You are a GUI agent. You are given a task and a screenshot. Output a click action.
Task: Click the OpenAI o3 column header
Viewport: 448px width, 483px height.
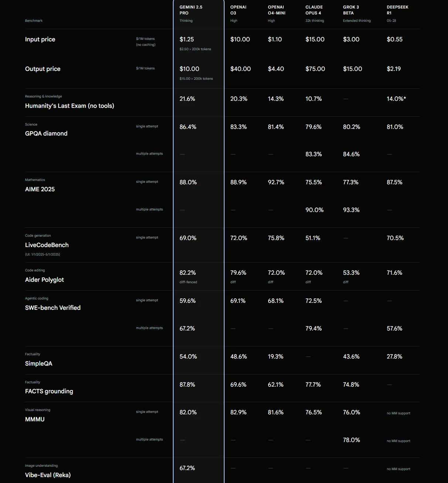click(238, 10)
